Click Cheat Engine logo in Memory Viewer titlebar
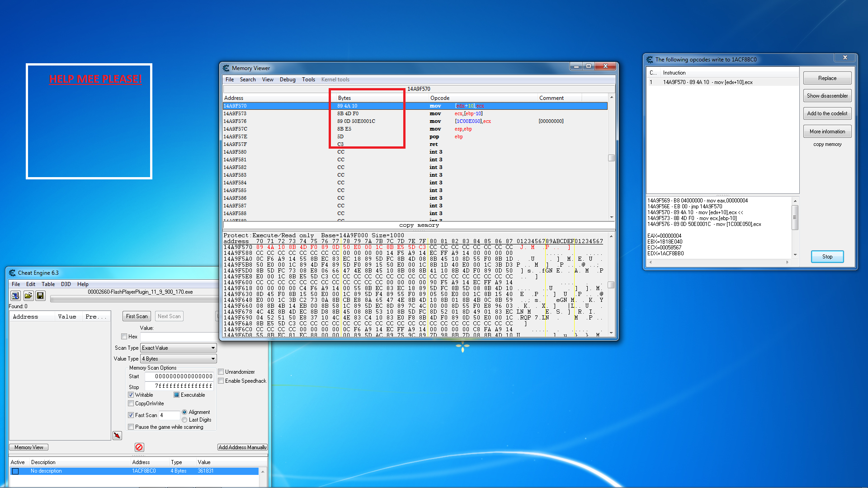This screenshot has width=868, height=488. click(226, 68)
